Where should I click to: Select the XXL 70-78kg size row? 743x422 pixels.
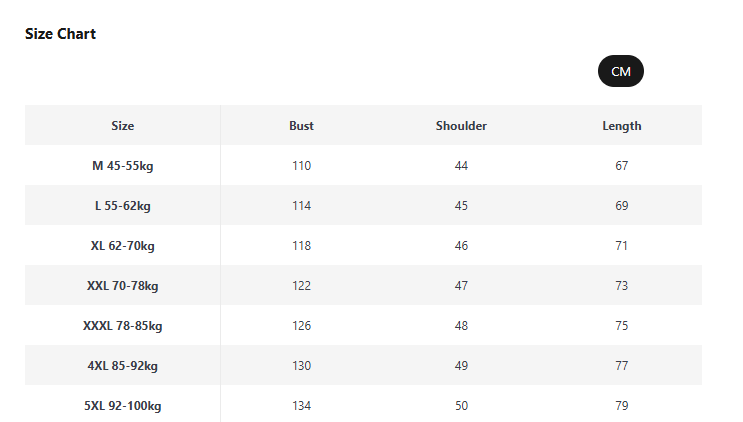(x=122, y=286)
